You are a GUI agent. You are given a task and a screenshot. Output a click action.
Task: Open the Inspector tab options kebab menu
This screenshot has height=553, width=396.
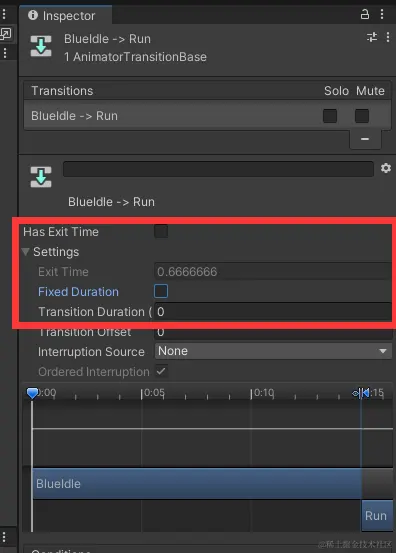coord(382,14)
